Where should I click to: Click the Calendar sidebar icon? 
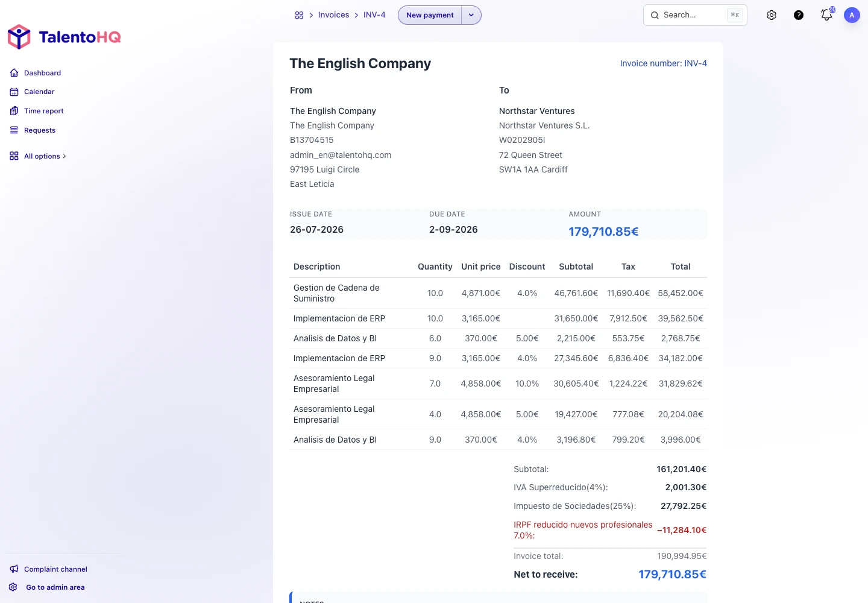point(14,92)
